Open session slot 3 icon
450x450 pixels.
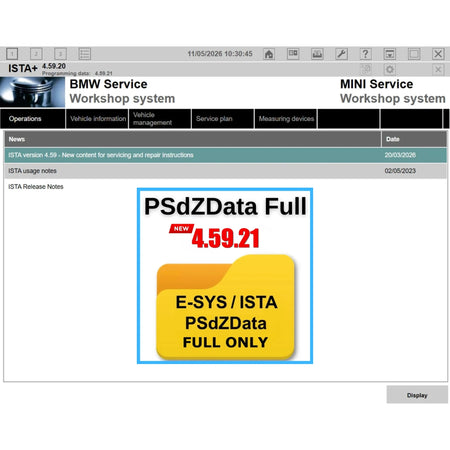pos(60,54)
